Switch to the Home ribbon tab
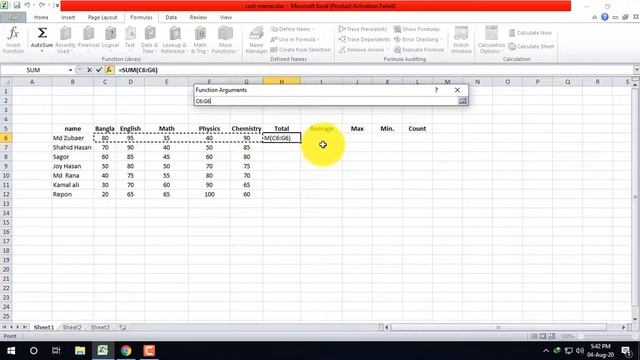This screenshot has height=360, width=640. tap(41, 18)
